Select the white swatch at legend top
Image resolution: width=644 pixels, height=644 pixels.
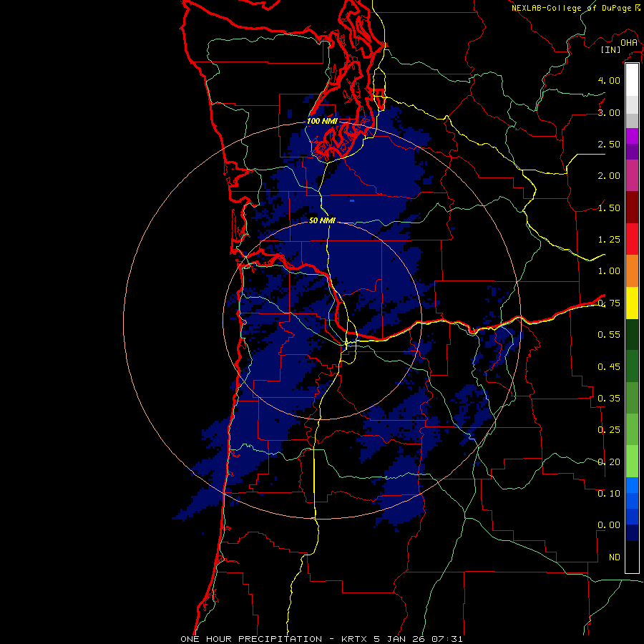click(632, 80)
